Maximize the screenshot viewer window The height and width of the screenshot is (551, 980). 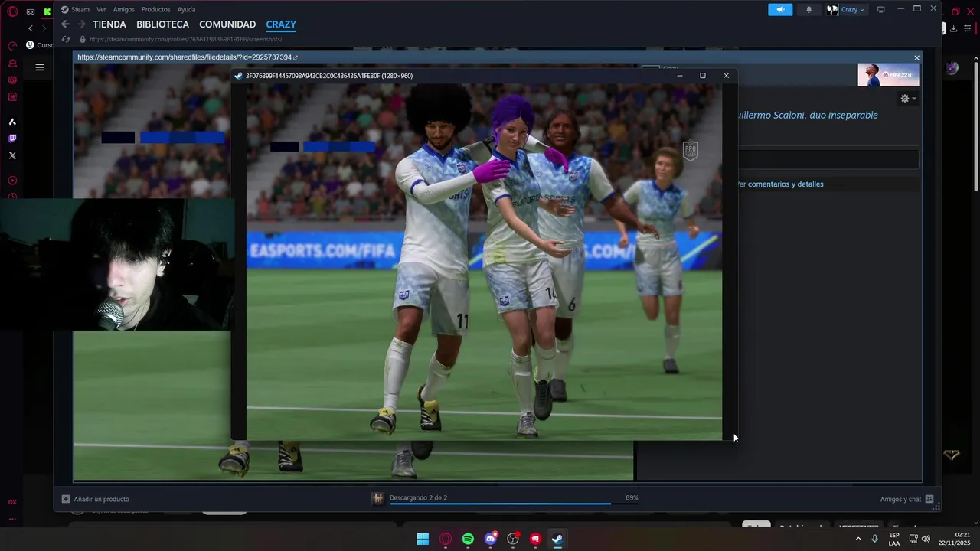click(703, 75)
